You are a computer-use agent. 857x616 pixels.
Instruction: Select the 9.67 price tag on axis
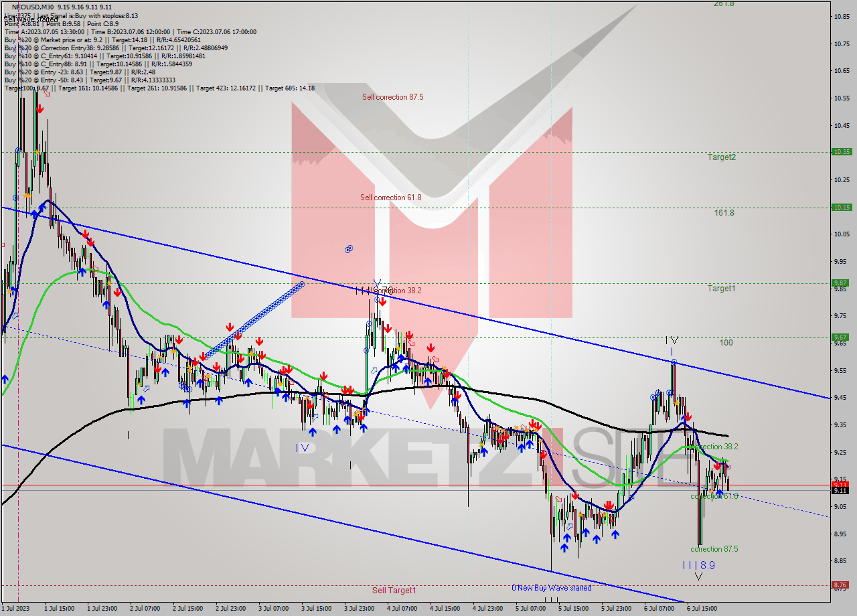[840, 337]
